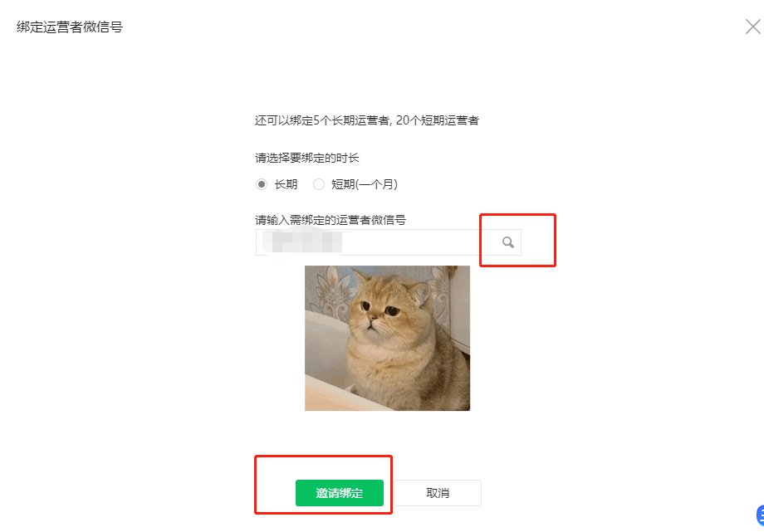Click the 短期(一个月) label text

click(365, 184)
